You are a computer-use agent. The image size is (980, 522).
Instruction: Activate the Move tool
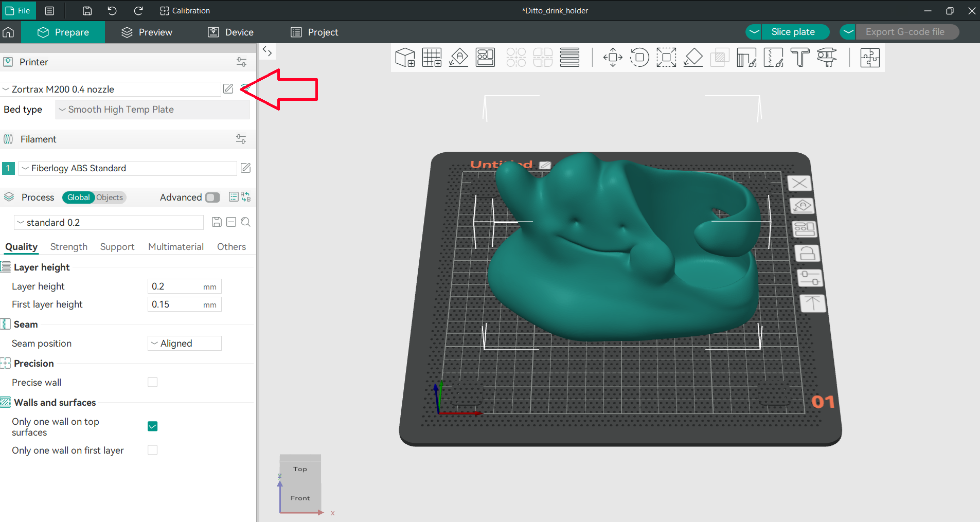tap(613, 58)
